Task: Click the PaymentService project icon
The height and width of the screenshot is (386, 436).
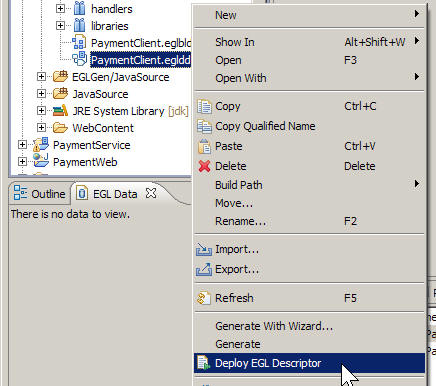Action: [41, 144]
